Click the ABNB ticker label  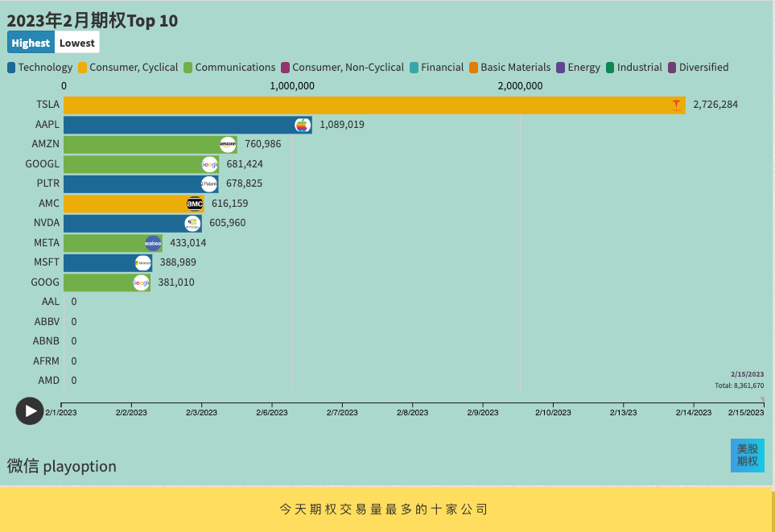(x=46, y=341)
